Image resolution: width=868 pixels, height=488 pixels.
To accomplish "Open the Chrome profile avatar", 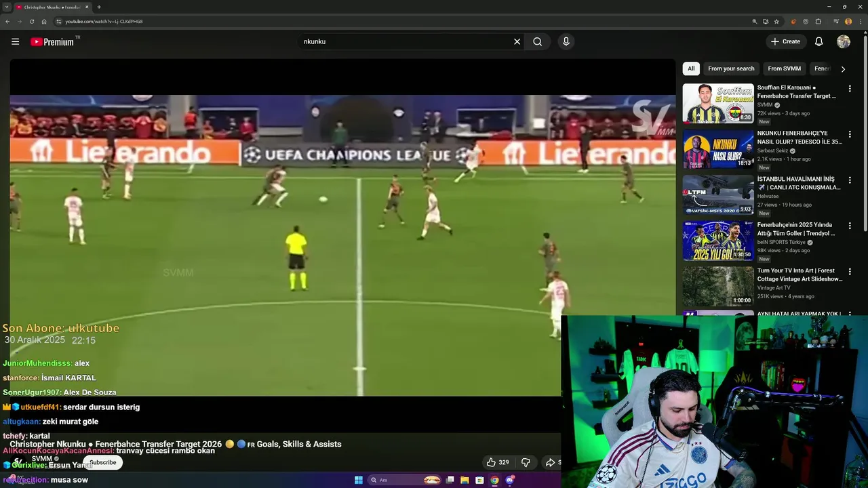I will click(x=848, y=21).
